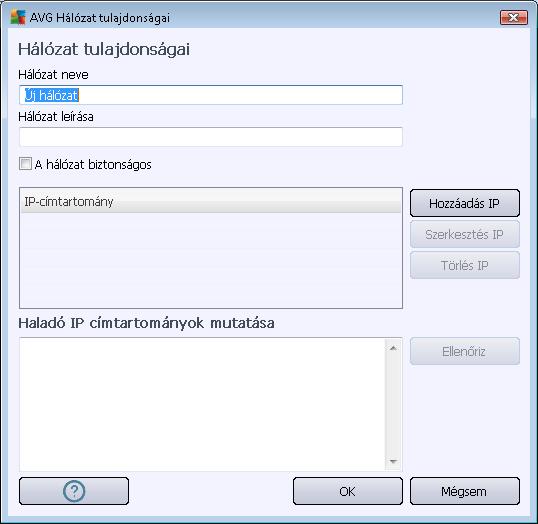The width and height of the screenshot is (538, 524).
Task: Click the scrollbar up arrow
Action: [393, 348]
